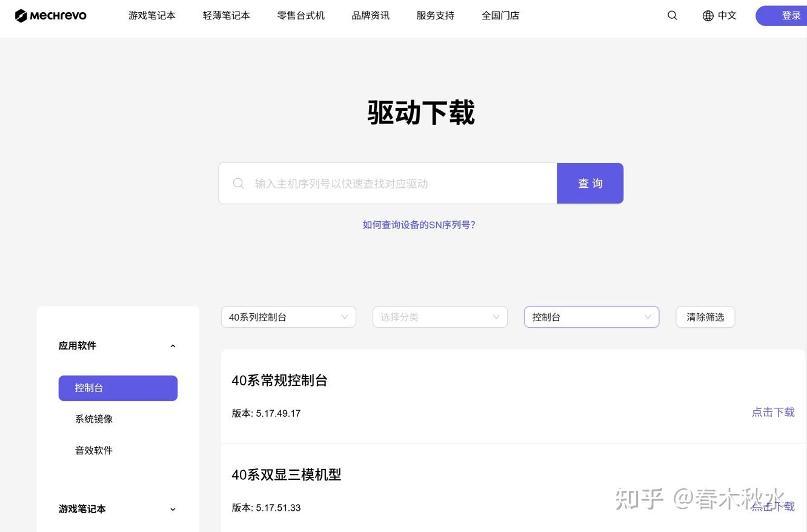The image size is (807, 532).
Task: Select 控制台 in the sidebar
Action: [118, 388]
